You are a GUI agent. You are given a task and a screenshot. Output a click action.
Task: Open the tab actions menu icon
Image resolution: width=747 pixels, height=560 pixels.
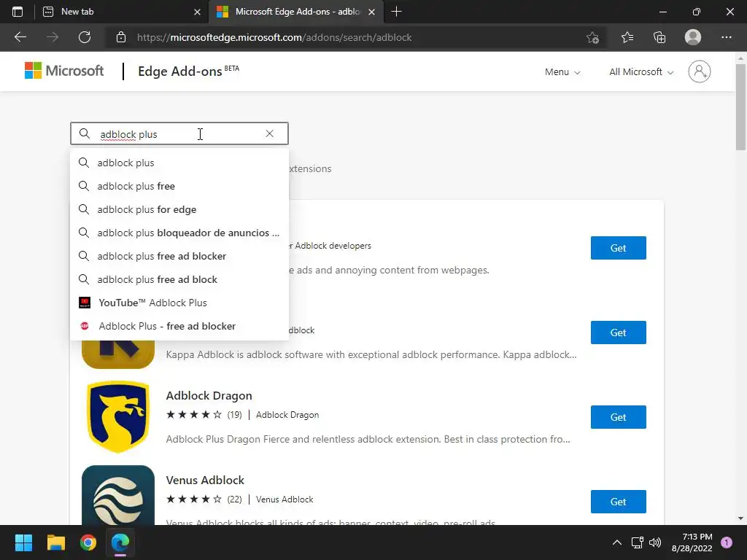[18, 12]
